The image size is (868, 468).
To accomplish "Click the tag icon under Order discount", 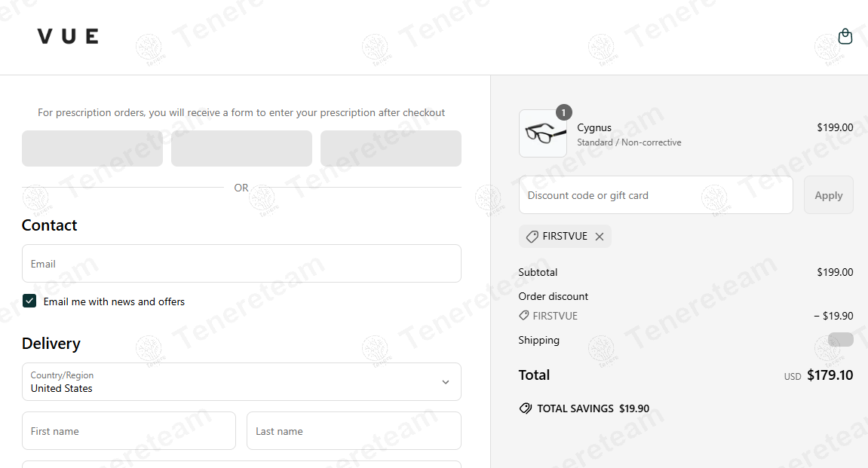I will coord(524,316).
